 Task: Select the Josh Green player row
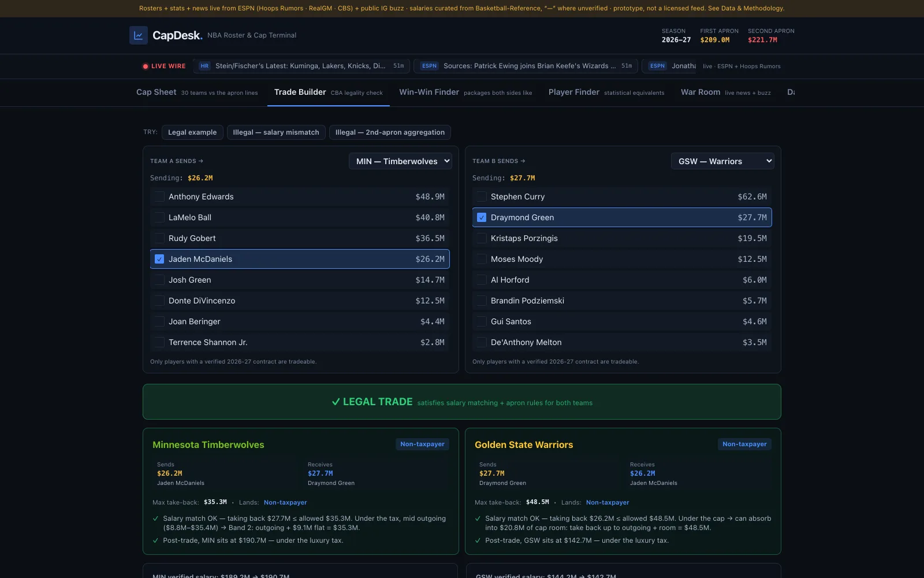tap(300, 280)
